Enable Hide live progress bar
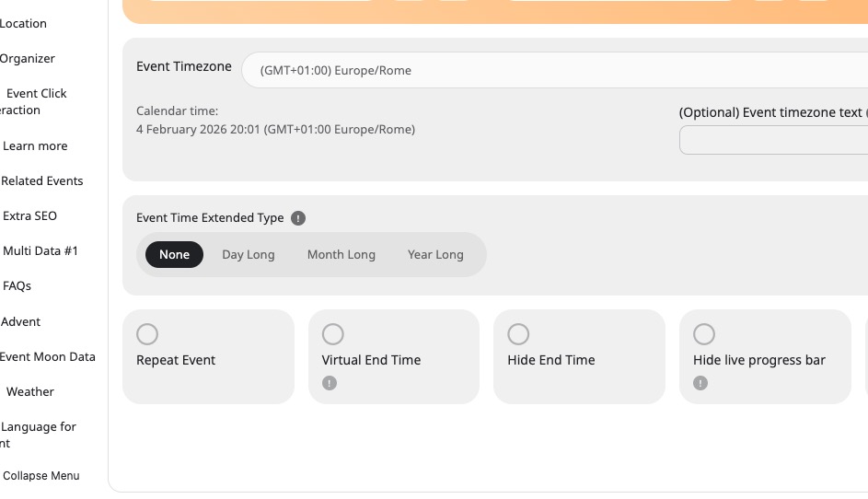 704,334
